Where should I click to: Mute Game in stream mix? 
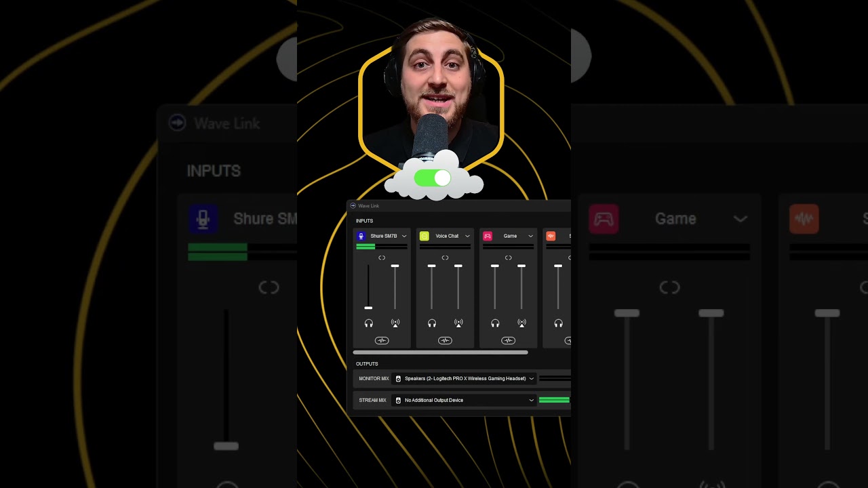tap(521, 323)
